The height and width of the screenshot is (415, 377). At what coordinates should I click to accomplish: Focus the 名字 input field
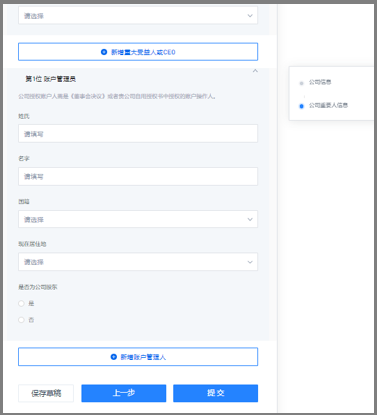[x=138, y=176]
